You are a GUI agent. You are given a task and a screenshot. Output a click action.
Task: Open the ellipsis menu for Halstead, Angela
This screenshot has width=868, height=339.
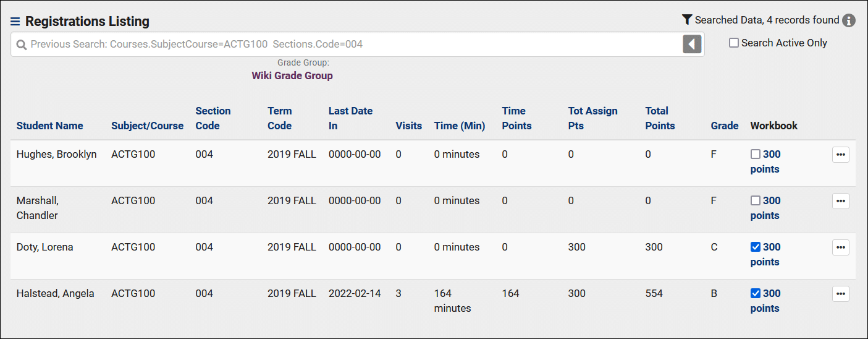tap(840, 294)
